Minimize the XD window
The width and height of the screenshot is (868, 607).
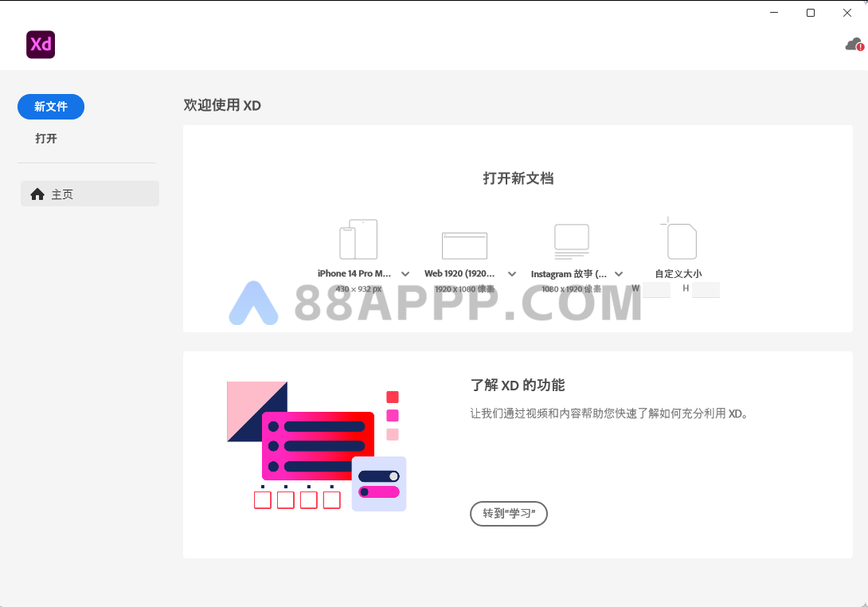774,13
